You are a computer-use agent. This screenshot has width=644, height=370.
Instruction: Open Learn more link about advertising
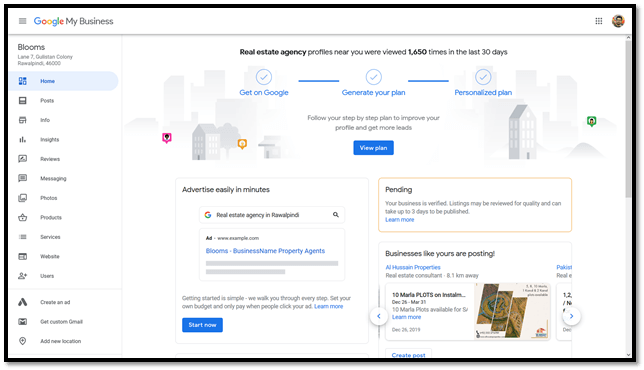(x=328, y=306)
